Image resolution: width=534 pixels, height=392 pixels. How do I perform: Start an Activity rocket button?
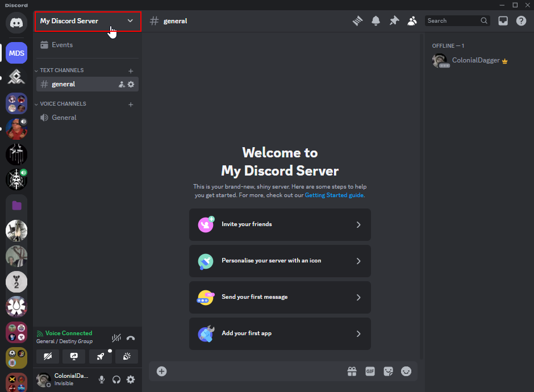click(101, 357)
